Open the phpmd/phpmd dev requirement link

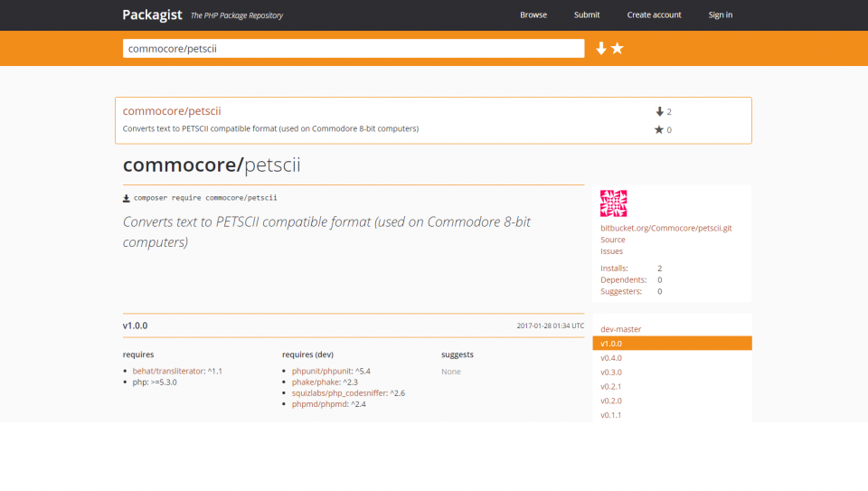(x=320, y=404)
